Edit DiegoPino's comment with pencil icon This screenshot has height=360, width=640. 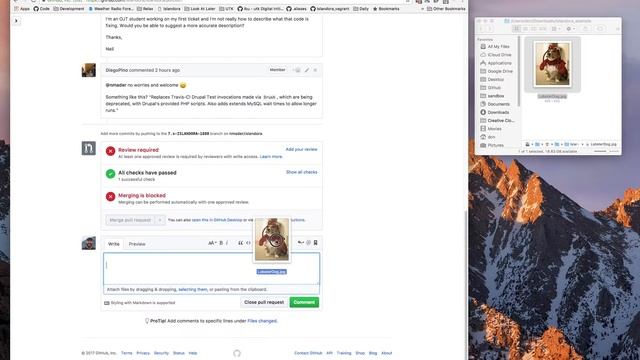(x=307, y=70)
